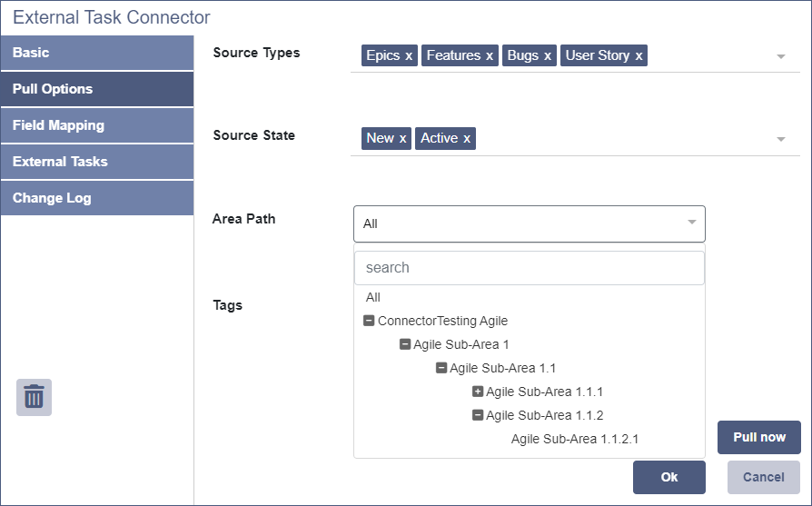This screenshot has width=812, height=506.
Task: Collapse the ConnectorTesting Agile node
Action: 369,321
